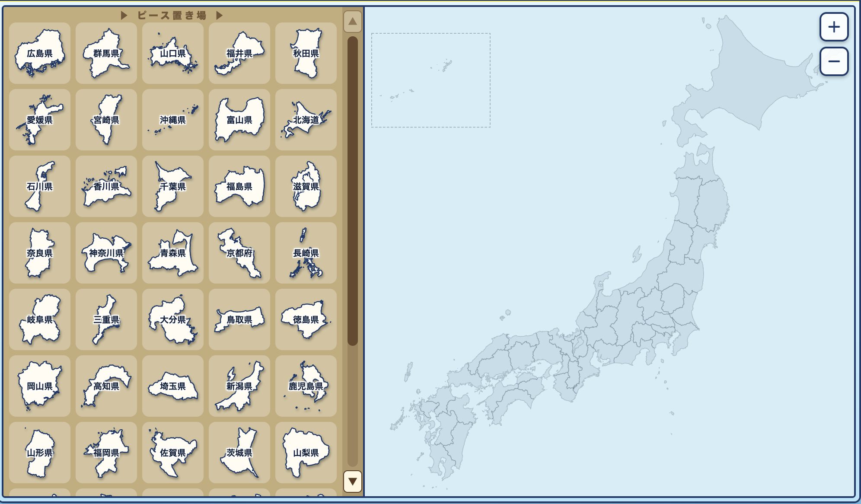This screenshot has height=504, width=861.
Task: Select the 宮崎県 piece
Action: [106, 120]
